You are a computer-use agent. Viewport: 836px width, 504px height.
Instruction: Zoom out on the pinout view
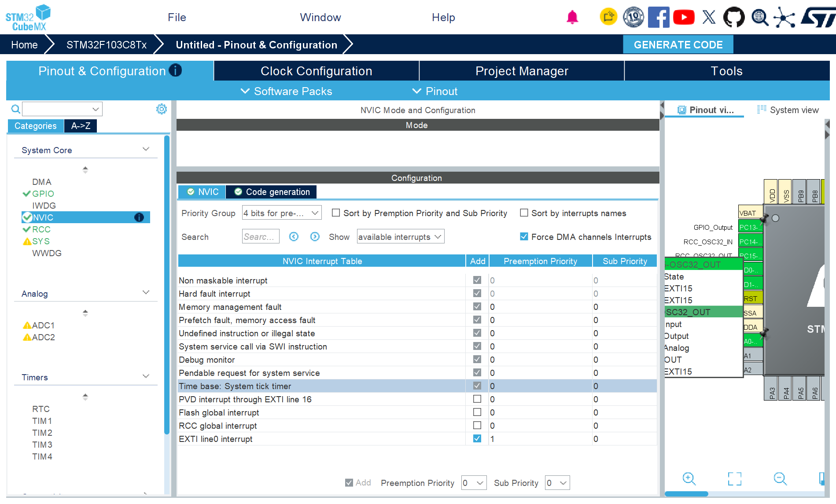coord(780,478)
